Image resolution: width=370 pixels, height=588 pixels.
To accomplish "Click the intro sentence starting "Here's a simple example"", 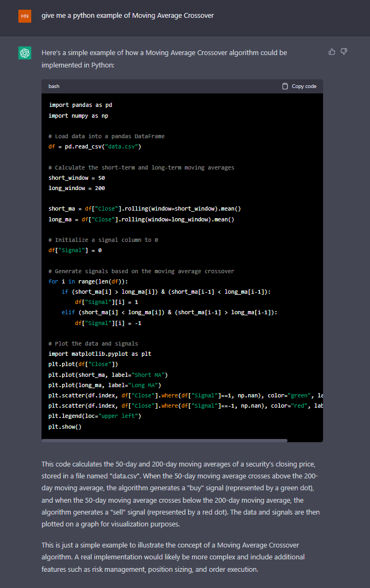I will 165,59.
